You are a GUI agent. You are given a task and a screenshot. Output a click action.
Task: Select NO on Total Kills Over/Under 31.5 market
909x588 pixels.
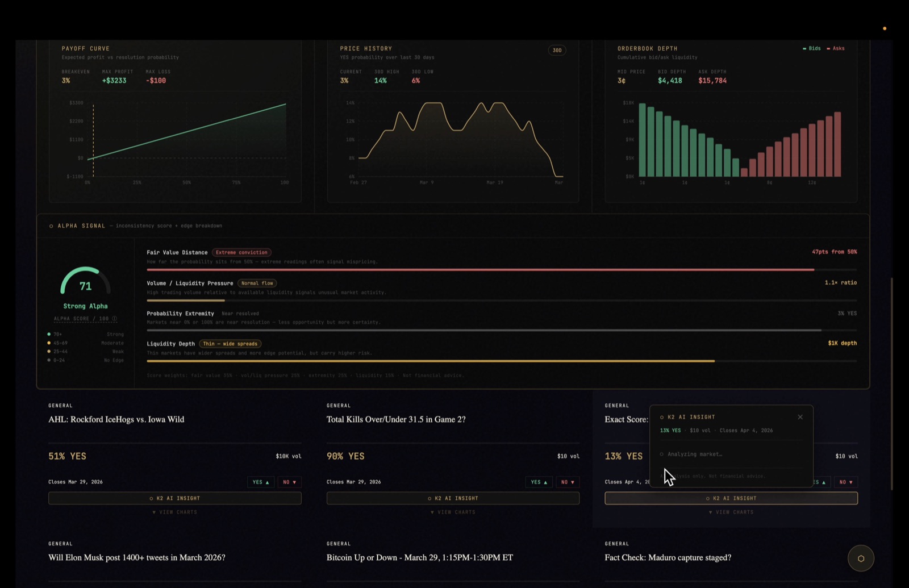pos(568,482)
